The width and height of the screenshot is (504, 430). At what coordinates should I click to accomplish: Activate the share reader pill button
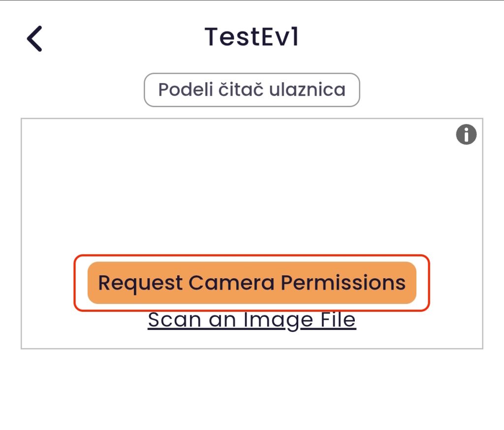click(252, 89)
